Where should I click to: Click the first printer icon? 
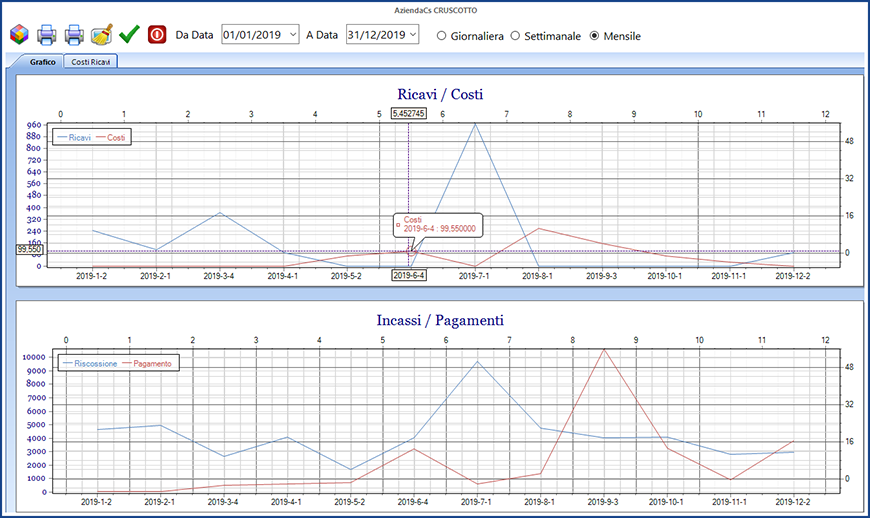click(x=46, y=35)
